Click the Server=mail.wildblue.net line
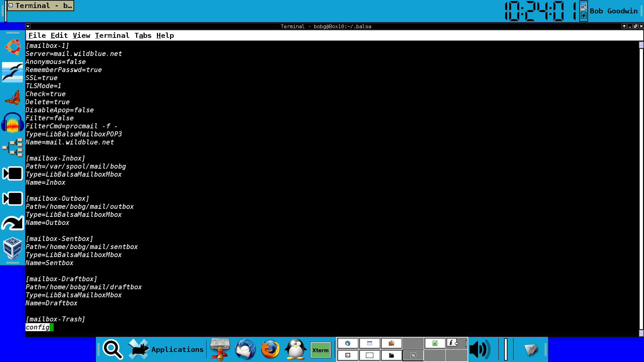644x362 pixels. pos(74,54)
